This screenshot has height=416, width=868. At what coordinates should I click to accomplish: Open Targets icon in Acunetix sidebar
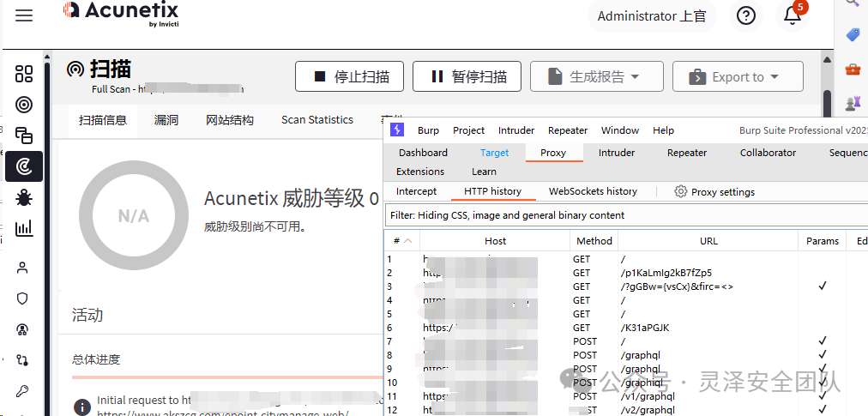pos(24,105)
